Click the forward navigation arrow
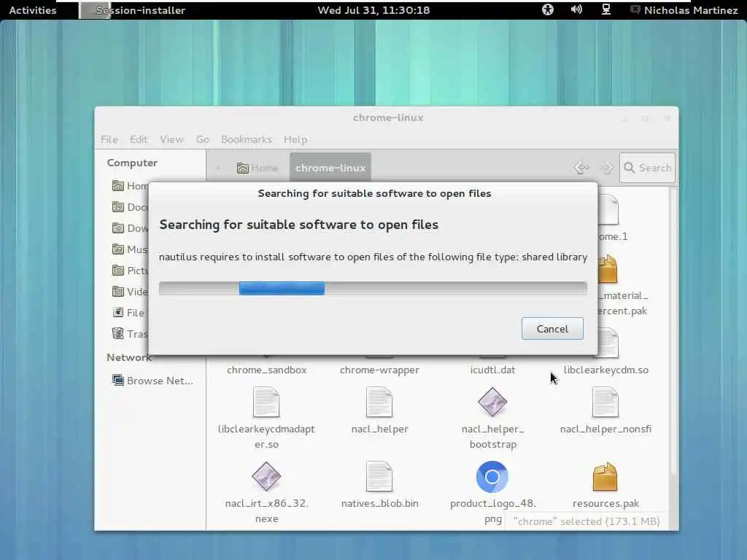Screen dimensions: 747x560 coord(606,168)
